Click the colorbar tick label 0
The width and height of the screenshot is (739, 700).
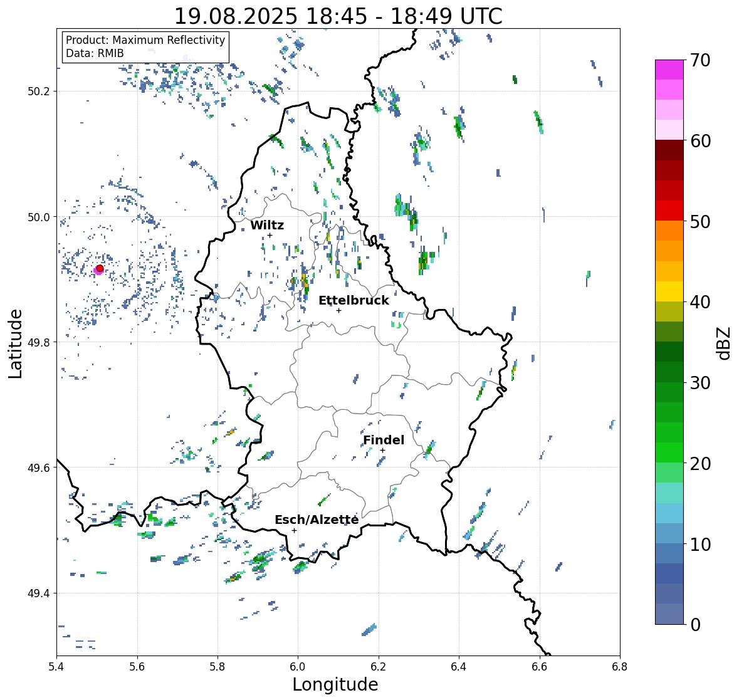[x=695, y=625]
